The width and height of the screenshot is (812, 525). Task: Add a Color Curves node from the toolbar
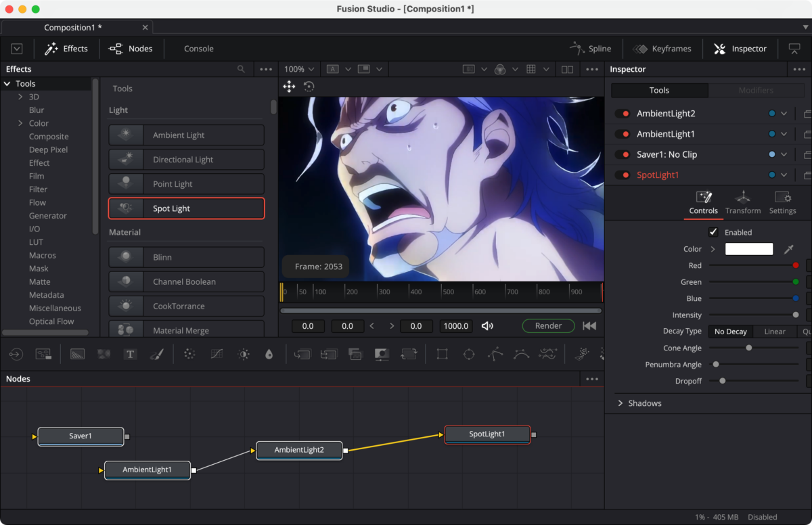[x=217, y=354]
